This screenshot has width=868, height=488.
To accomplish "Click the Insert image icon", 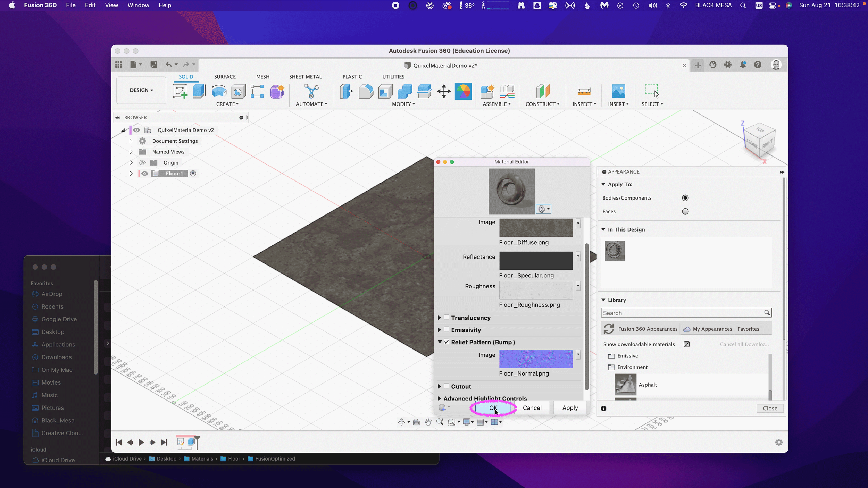I will pos(618,92).
